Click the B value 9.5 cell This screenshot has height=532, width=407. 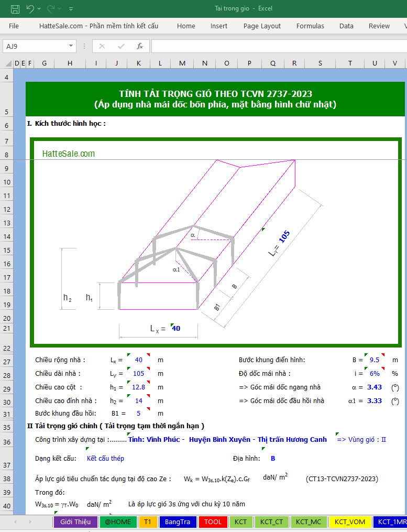[x=375, y=360]
